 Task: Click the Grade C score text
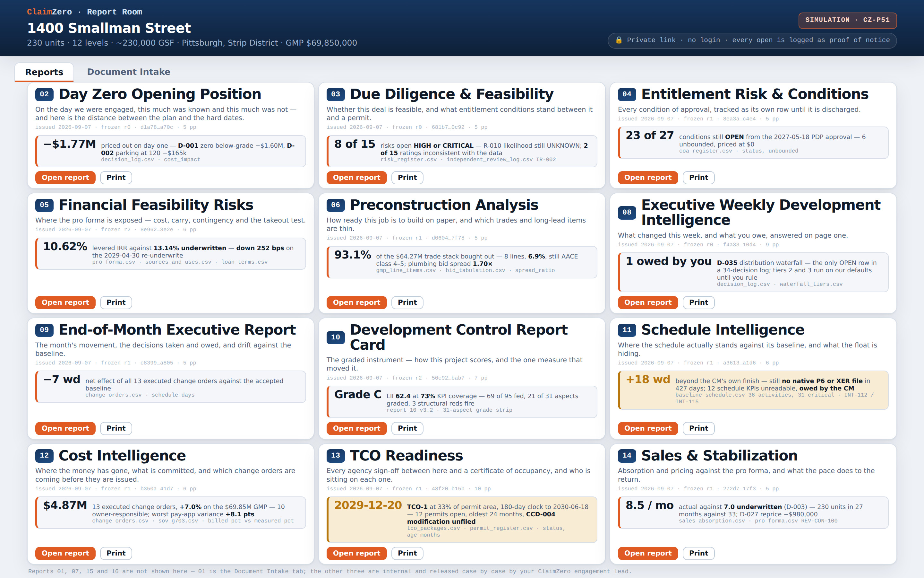(358, 395)
